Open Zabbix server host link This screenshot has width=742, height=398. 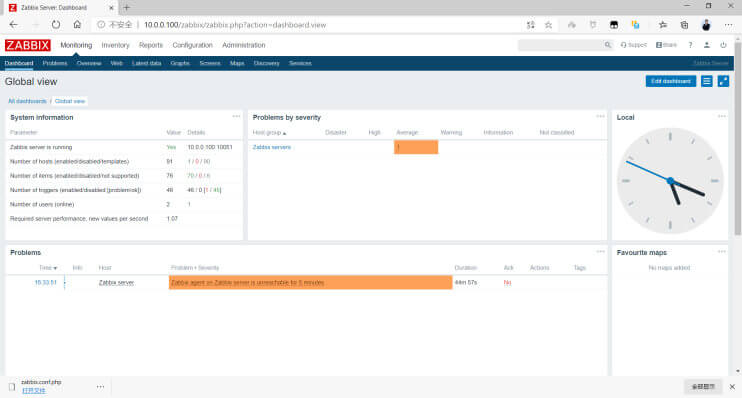(116, 283)
